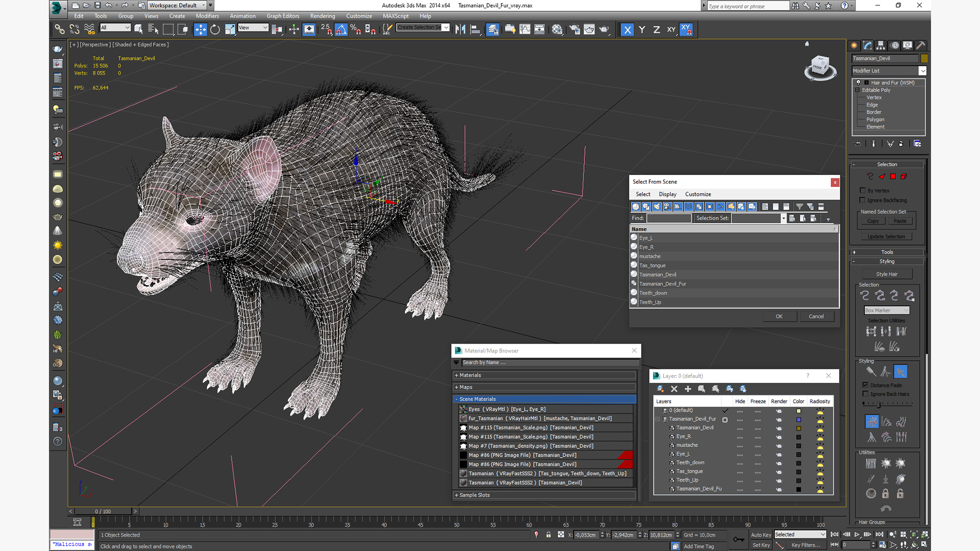Toggle Display Cameras in Select From Scene
Image resolution: width=980 pixels, height=551 pixels.
pyautogui.click(x=667, y=207)
